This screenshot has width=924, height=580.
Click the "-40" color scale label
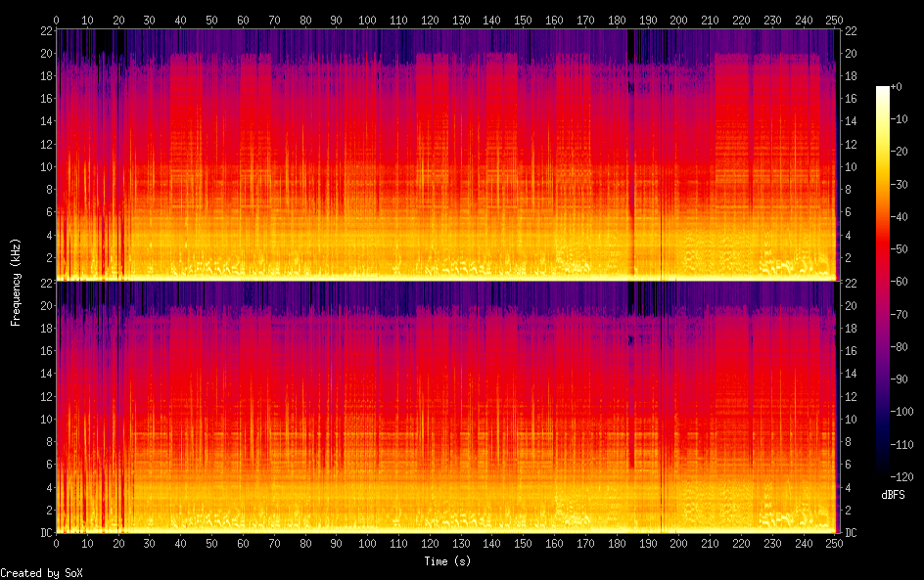pyautogui.click(x=900, y=217)
